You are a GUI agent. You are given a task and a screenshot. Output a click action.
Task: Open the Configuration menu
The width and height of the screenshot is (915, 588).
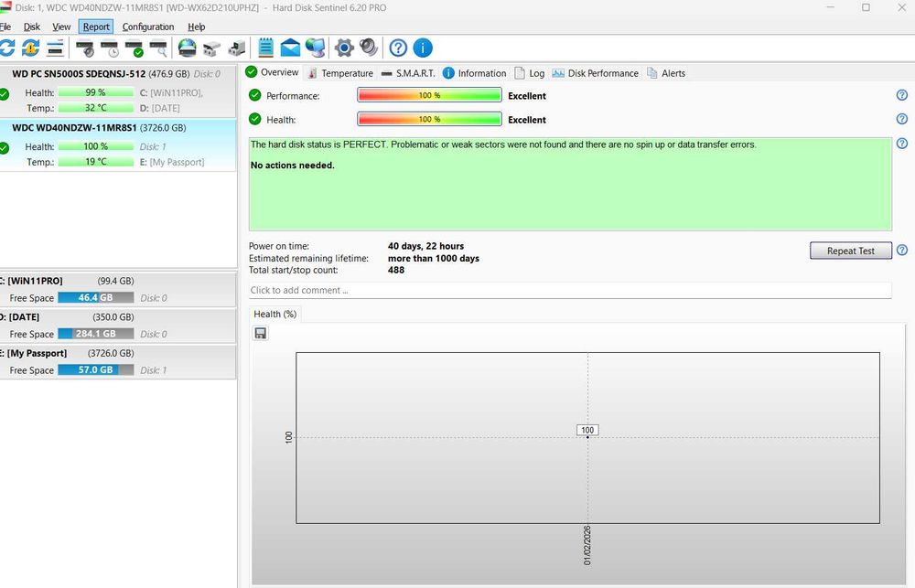tap(148, 27)
